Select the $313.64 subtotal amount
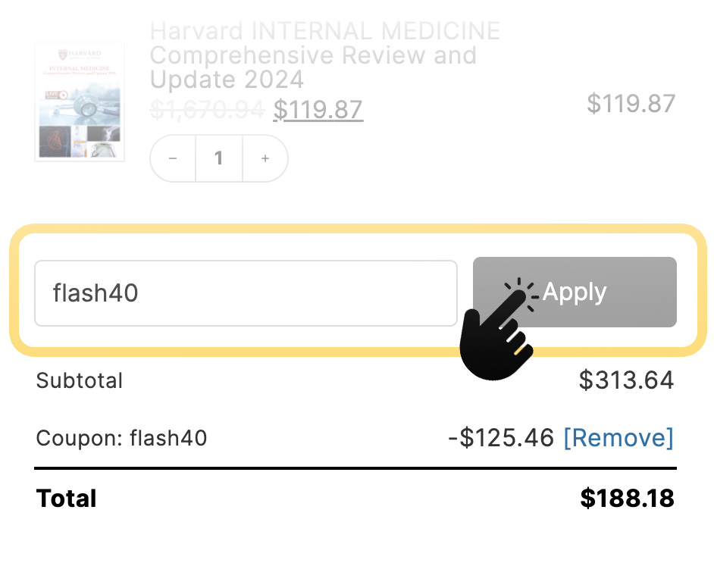Viewport: 714px width, 588px height. (x=626, y=380)
